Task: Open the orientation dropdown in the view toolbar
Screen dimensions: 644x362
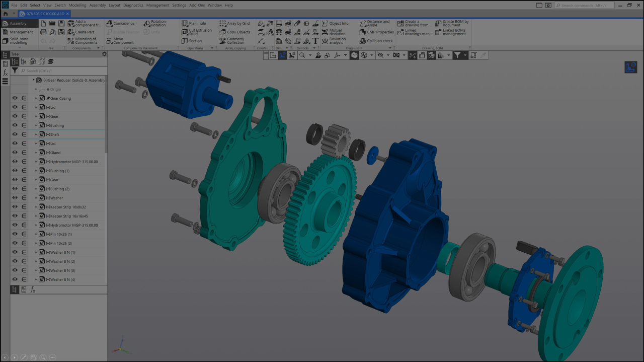Action: click(371, 55)
